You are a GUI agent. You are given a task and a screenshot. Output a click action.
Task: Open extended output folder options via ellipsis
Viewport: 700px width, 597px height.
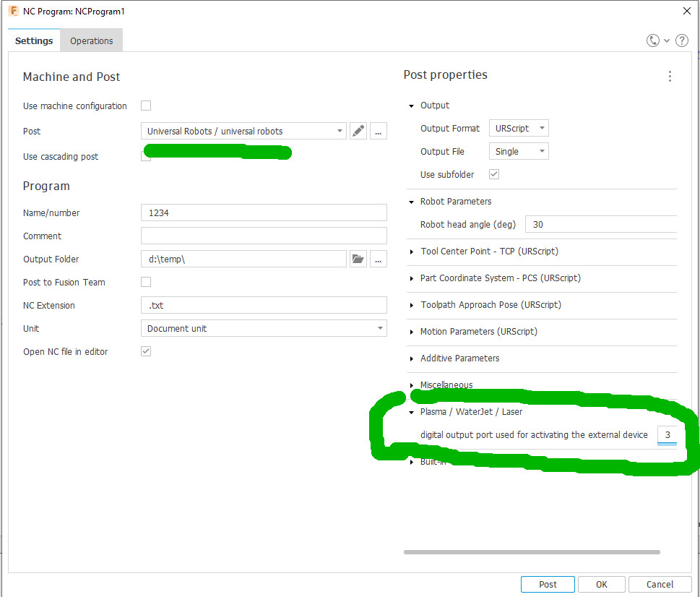click(378, 259)
